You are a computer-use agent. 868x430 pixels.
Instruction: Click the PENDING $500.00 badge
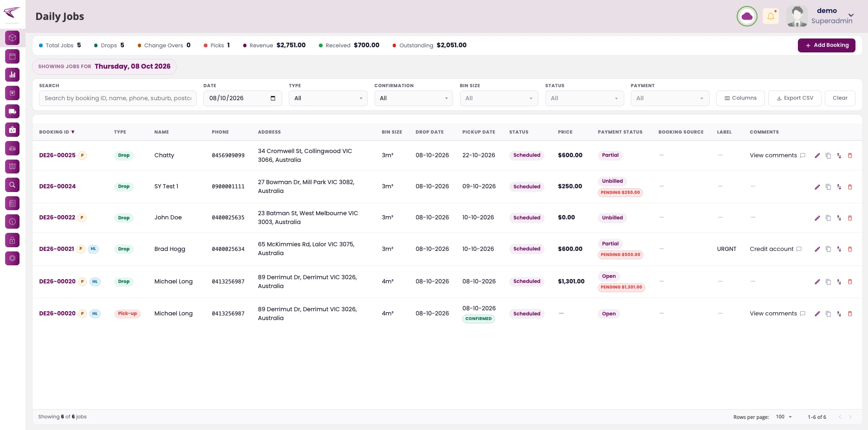[x=620, y=255]
